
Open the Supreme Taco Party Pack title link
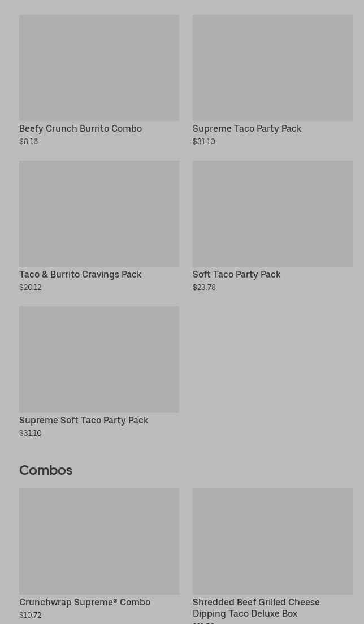click(247, 129)
